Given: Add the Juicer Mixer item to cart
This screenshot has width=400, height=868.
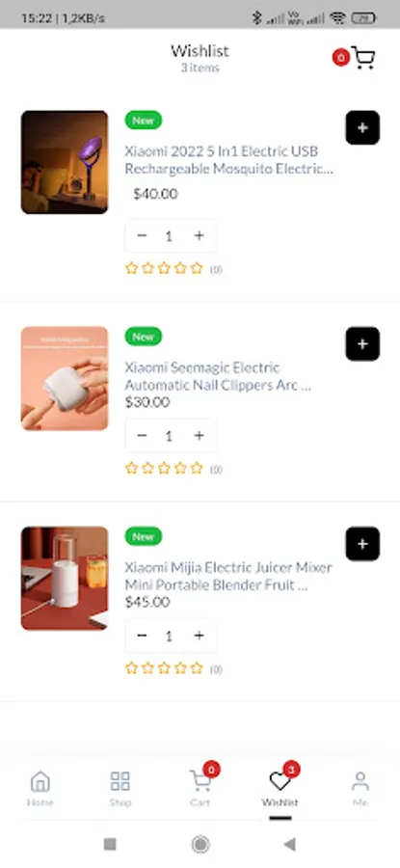Looking at the screenshot, I should click(362, 544).
